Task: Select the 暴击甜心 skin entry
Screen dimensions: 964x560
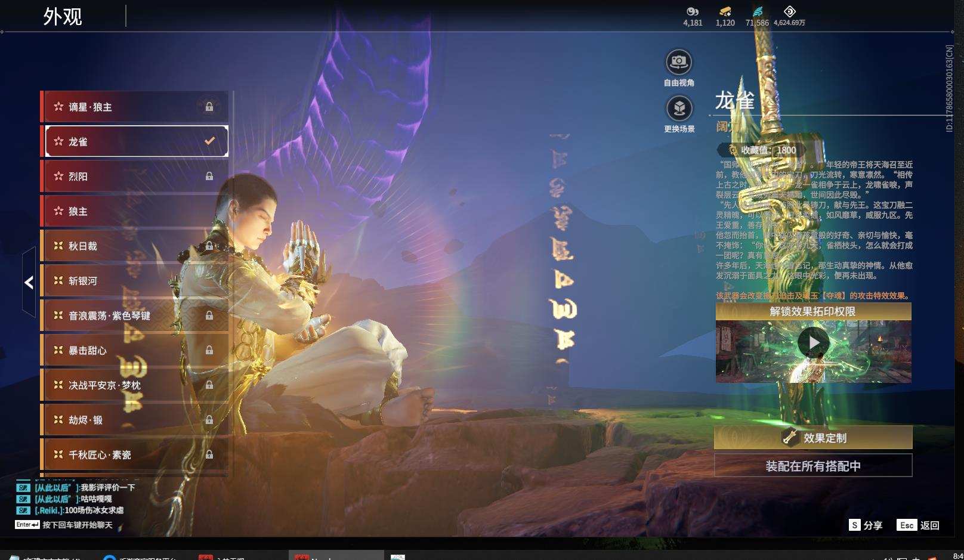Action: pyautogui.click(x=135, y=350)
